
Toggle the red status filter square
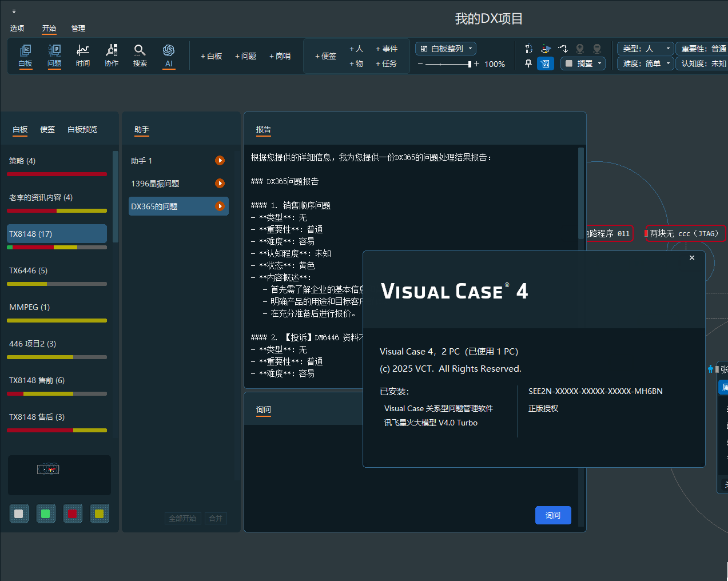[x=72, y=514]
